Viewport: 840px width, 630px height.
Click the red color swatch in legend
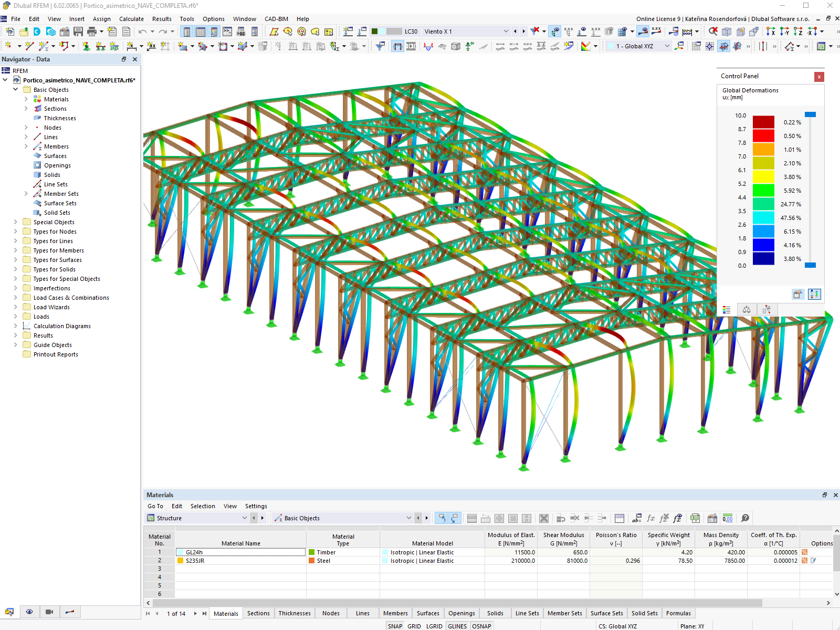(763, 135)
